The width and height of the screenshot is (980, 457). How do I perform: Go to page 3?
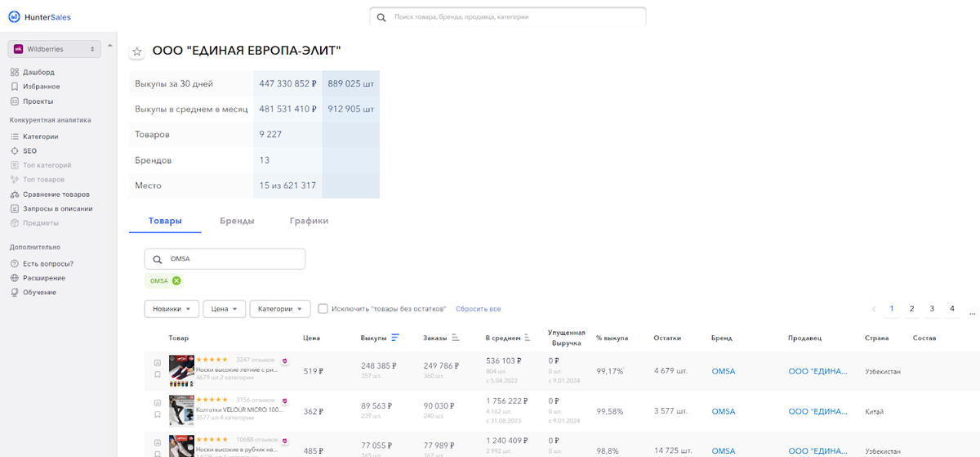point(932,309)
